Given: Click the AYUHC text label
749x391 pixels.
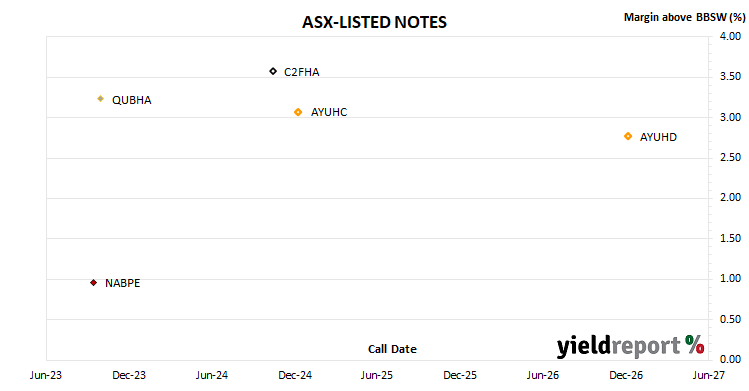Looking at the screenshot, I should pos(329,112).
